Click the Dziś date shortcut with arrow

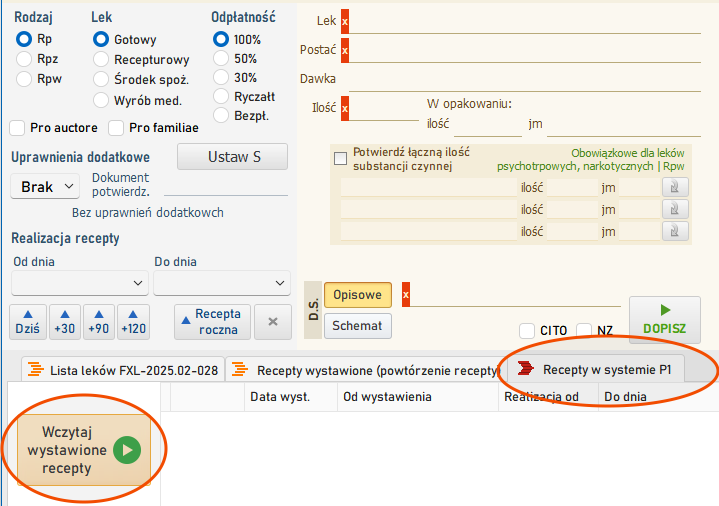coord(28,322)
